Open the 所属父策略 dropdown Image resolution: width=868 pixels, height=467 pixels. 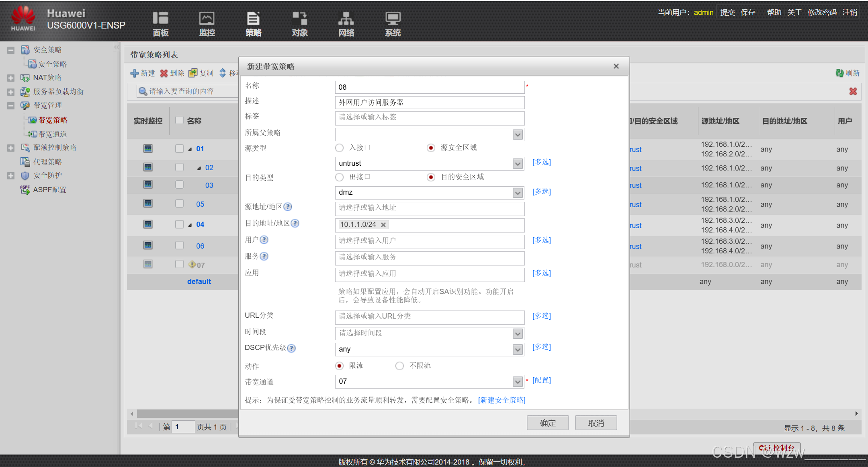[518, 135]
